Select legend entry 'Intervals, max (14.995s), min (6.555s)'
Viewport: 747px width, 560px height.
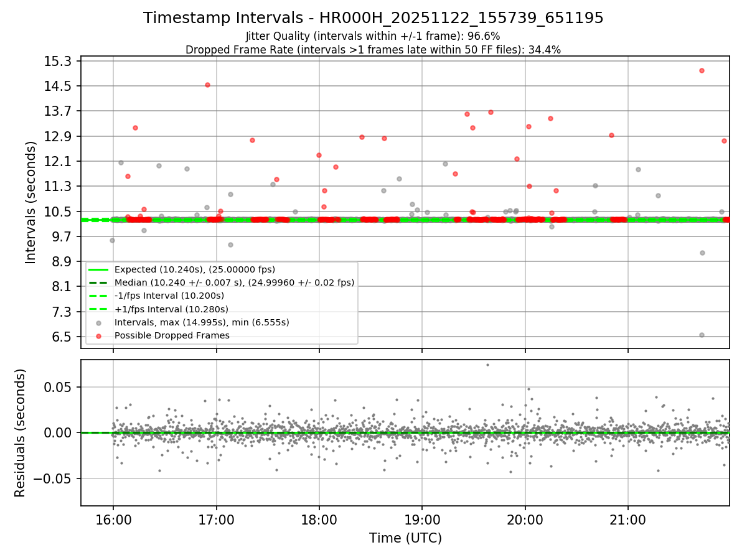pyautogui.click(x=202, y=322)
